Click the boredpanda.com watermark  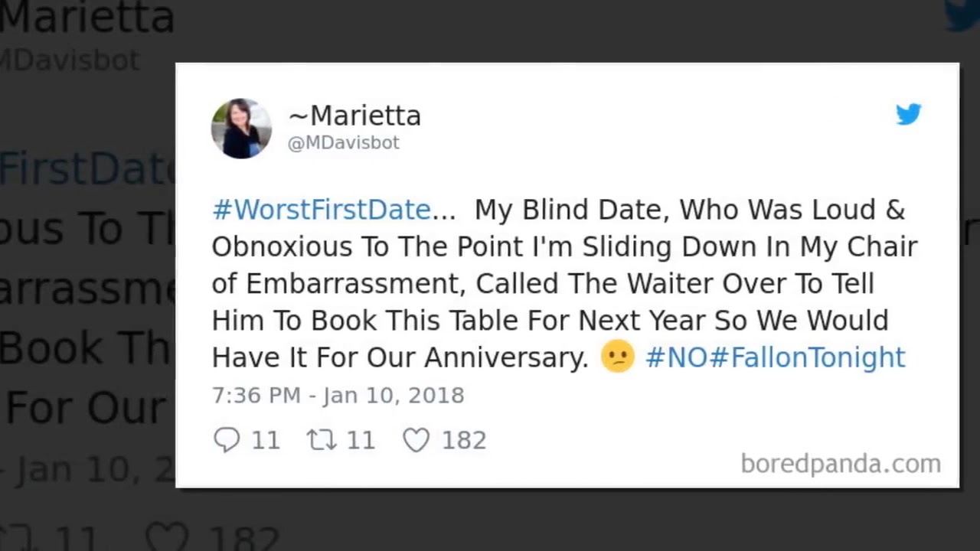pos(840,464)
